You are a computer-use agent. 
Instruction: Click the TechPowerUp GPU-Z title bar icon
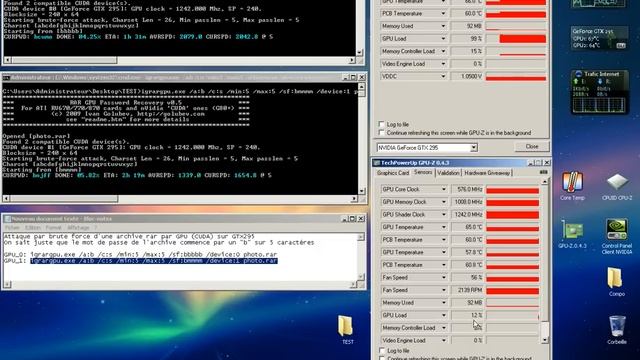[376, 163]
